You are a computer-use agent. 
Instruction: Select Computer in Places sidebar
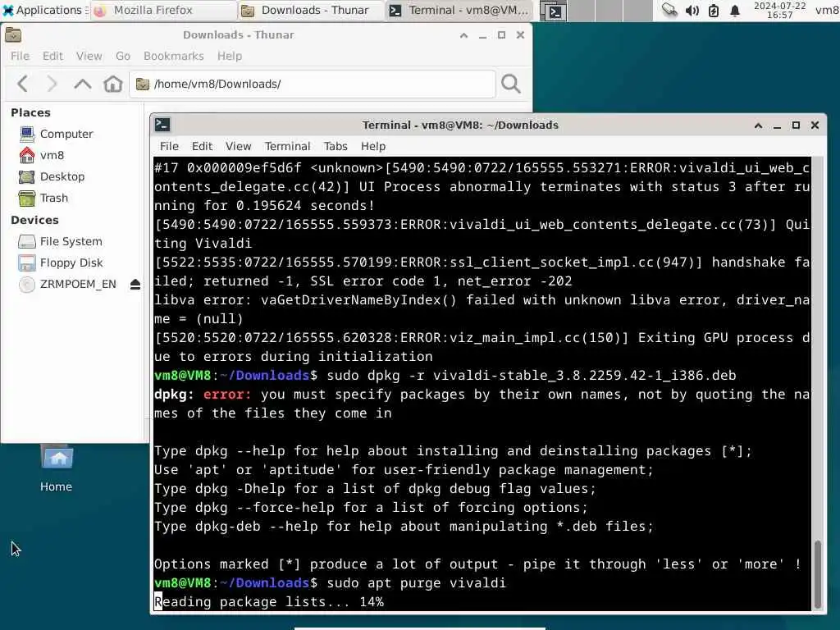(x=66, y=134)
